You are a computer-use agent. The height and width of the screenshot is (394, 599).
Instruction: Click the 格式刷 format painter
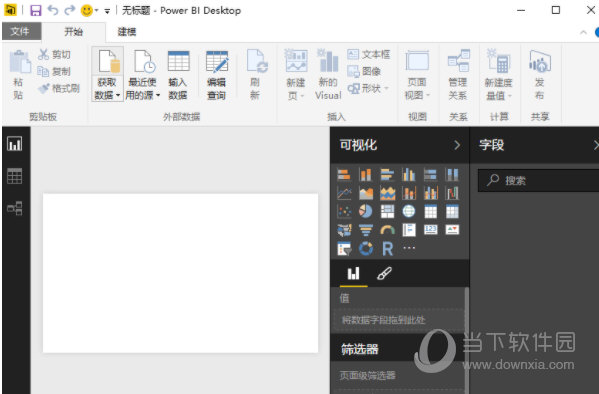[x=59, y=88]
